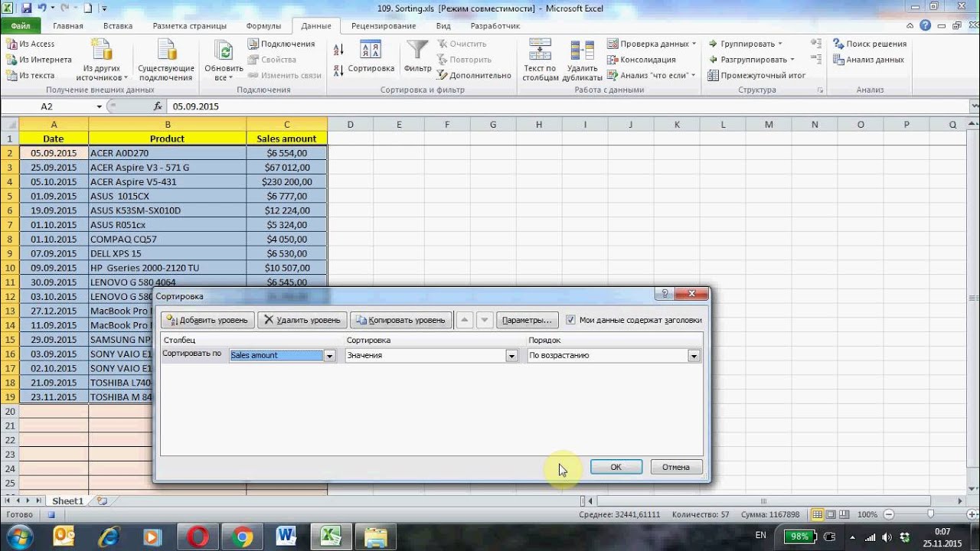Move level down arrow in sort dialog
The height and width of the screenshot is (551, 980).
coord(484,320)
